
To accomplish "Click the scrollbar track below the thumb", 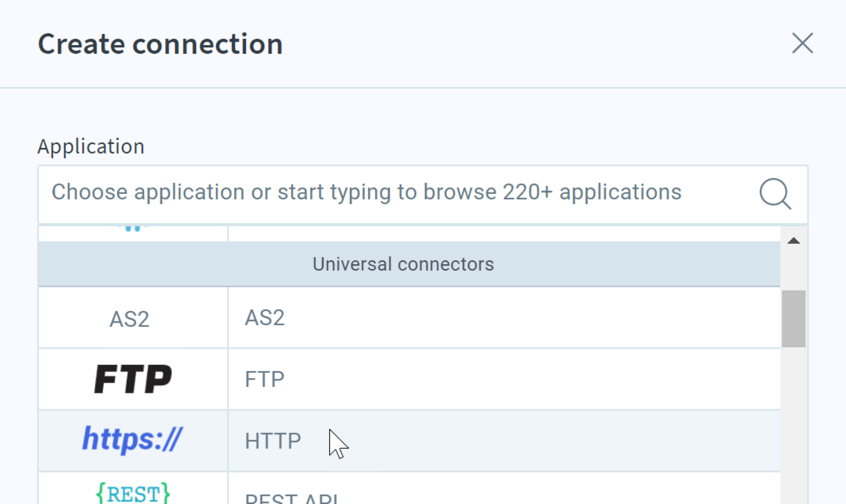I will click(794, 425).
